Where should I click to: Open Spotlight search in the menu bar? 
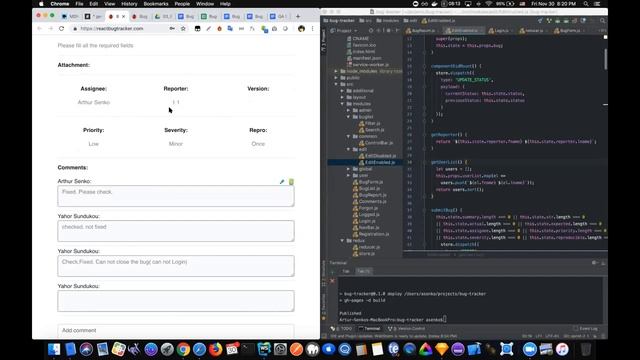(586, 4)
